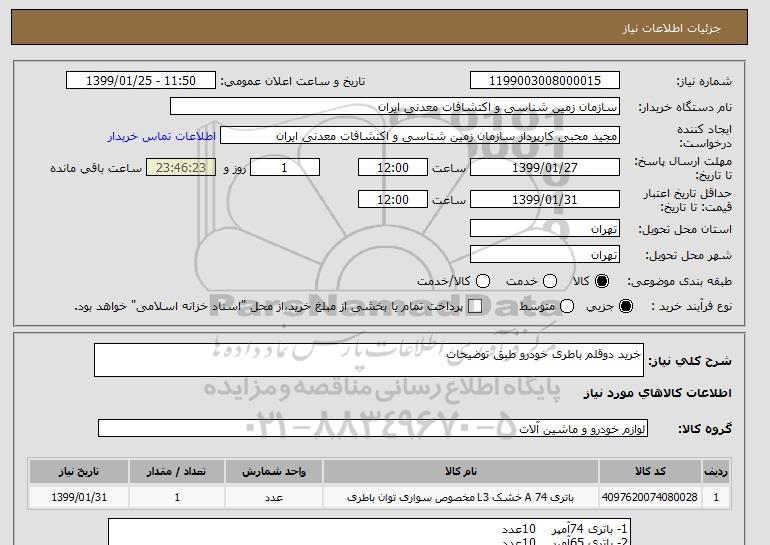Click the واحد شمارش column header

coord(274,471)
